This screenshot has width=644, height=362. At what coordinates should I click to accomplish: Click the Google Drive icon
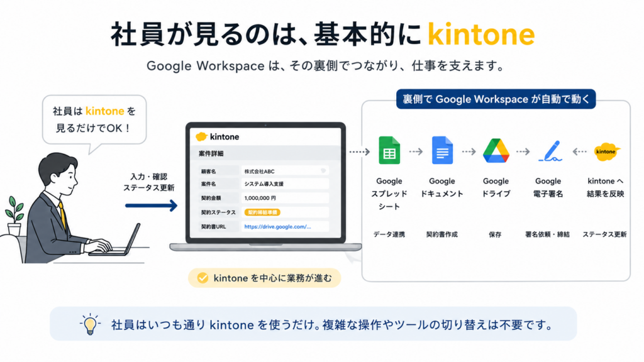tap(496, 151)
